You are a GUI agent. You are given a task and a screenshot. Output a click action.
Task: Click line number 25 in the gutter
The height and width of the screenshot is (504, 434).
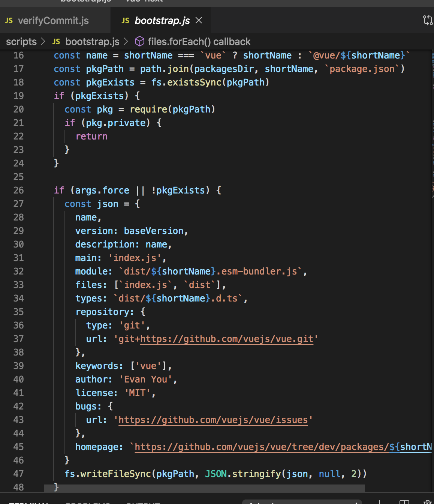coord(19,177)
